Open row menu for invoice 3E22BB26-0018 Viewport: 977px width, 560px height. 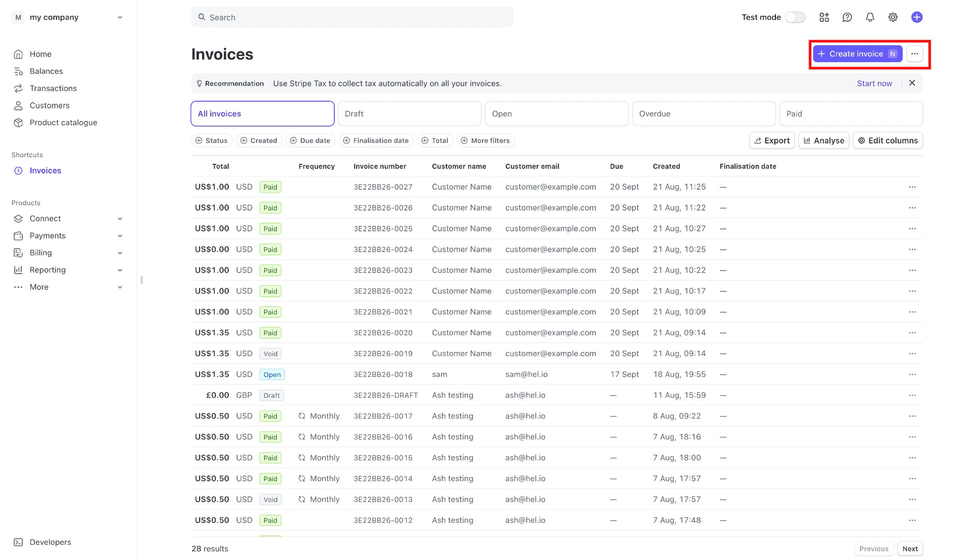coord(912,374)
